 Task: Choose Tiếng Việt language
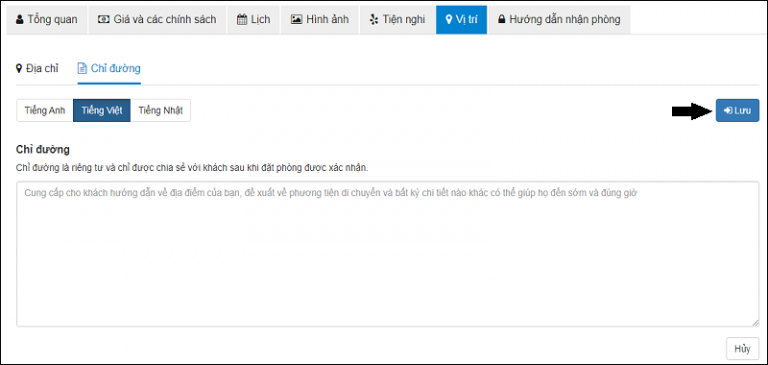[x=102, y=111]
